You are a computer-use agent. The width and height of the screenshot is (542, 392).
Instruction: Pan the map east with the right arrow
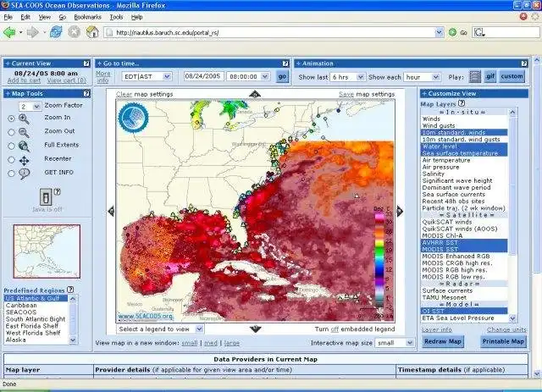pos(400,211)
